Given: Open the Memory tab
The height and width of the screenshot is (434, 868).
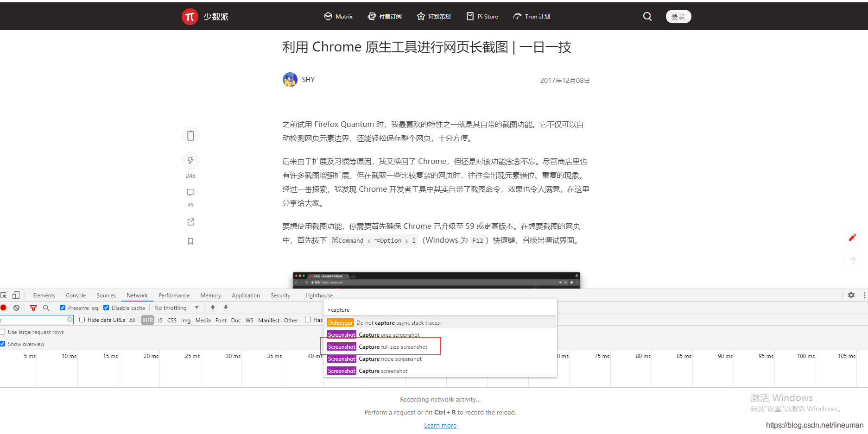Looking at the screenshot, I should [211, 296].
